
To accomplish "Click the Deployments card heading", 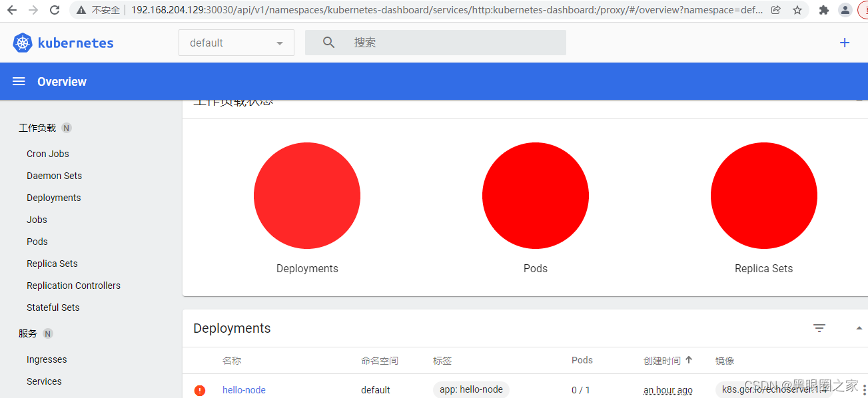I will 232,328.
